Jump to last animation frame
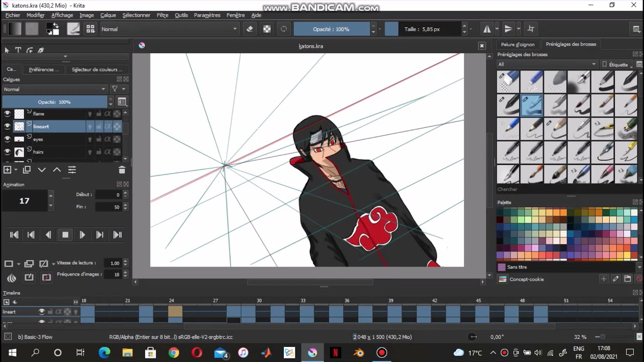 pyautogui.click(x=117, y=235)
